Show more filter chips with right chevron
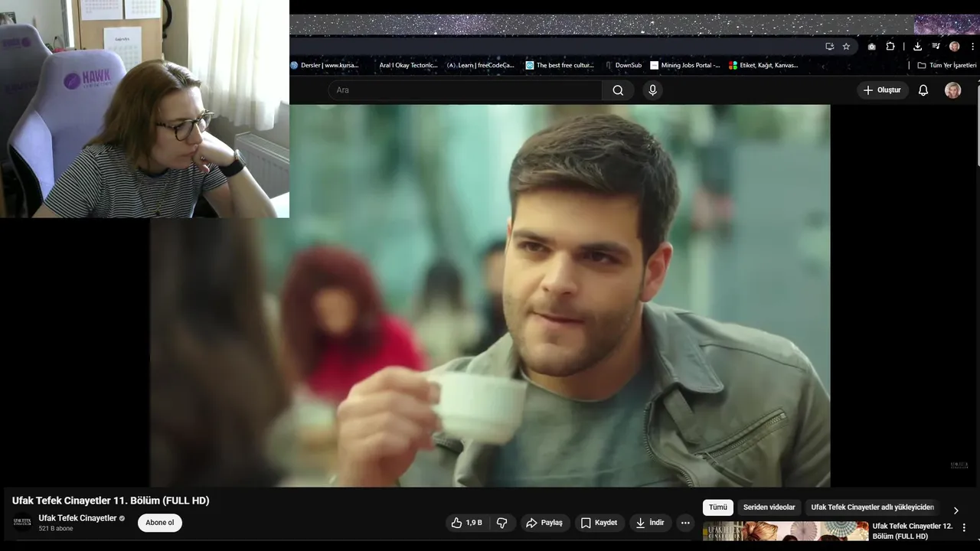 (955, 510)
